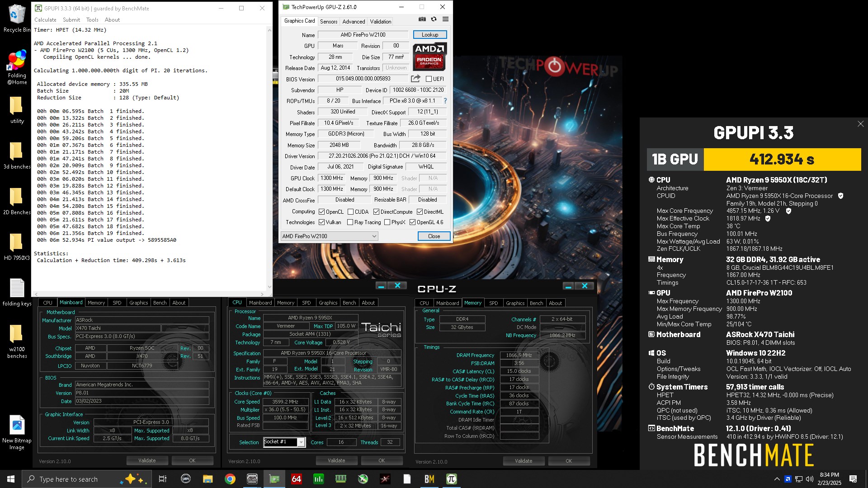Select the SPD tab in Memory CPU-Z window
Viewport: 868px width, 488px height.
pos(494,303)
